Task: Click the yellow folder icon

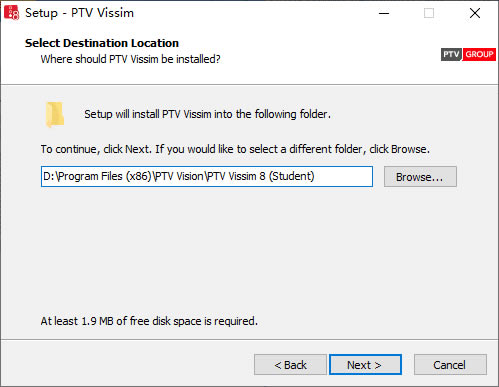Action: (x=54, y=114)
